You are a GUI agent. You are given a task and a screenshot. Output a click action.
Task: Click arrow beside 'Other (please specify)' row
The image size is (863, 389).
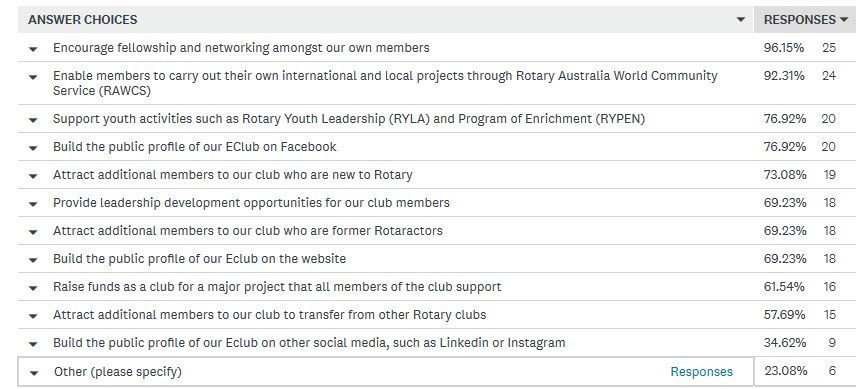point(34,372)
